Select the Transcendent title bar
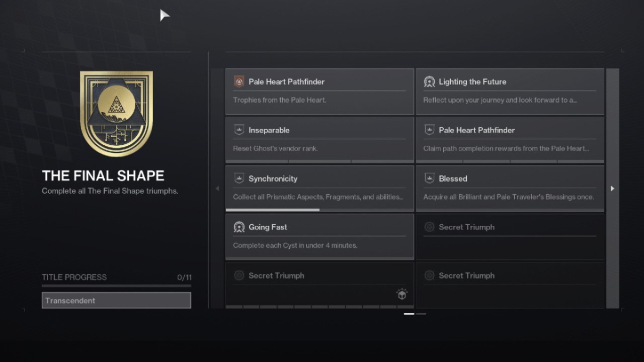The image size is (644, 362). (116, 300)
